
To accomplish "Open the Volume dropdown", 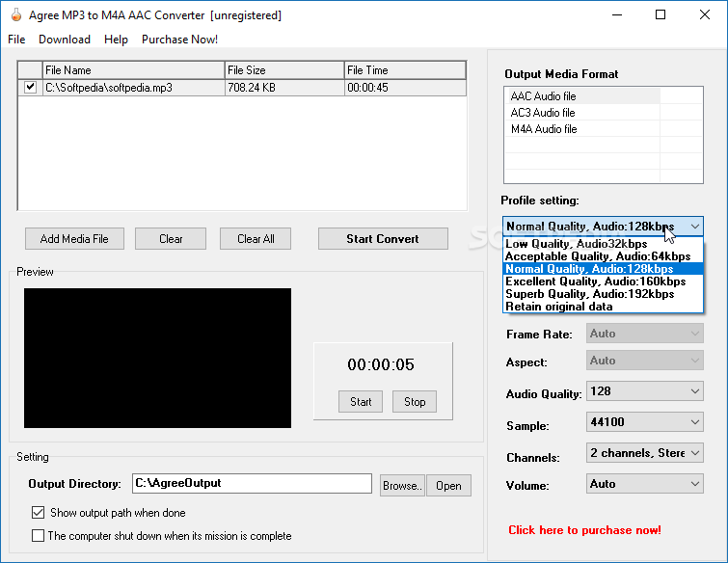I will pos(645,484).
